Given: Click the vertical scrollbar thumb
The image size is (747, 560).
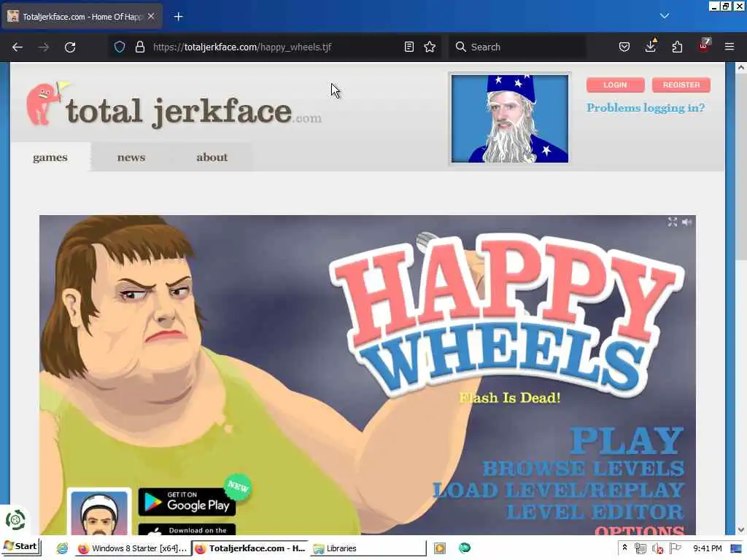Looking at the screenshot, I should [741, 167].
